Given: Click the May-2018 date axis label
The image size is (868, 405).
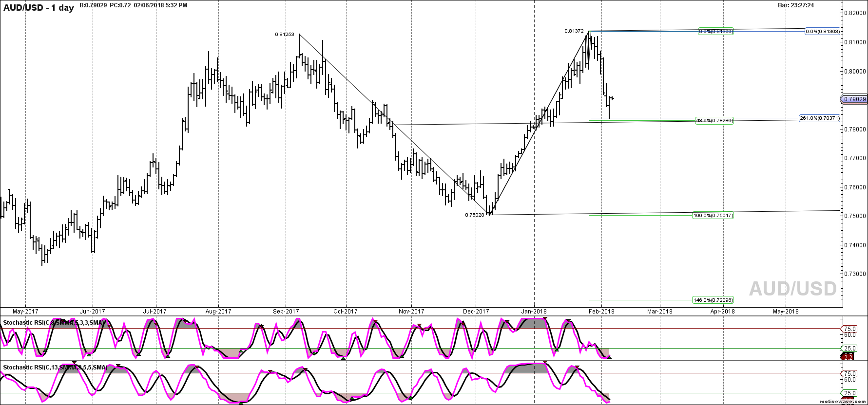Looking at the screenshot, I should click(x=786, y=311).
